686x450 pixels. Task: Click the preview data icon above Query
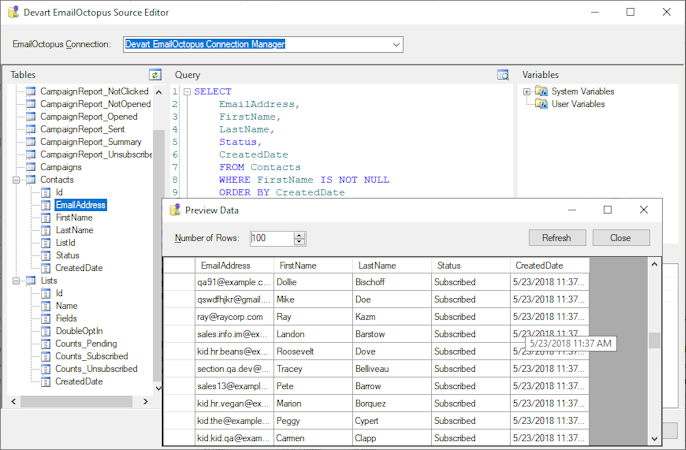[x=503, y=75]
